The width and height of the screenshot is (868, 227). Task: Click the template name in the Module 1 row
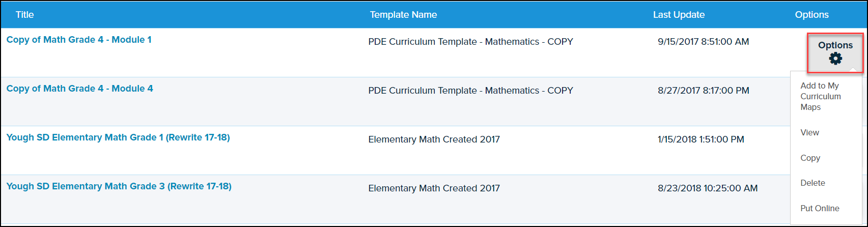point(470,42)
